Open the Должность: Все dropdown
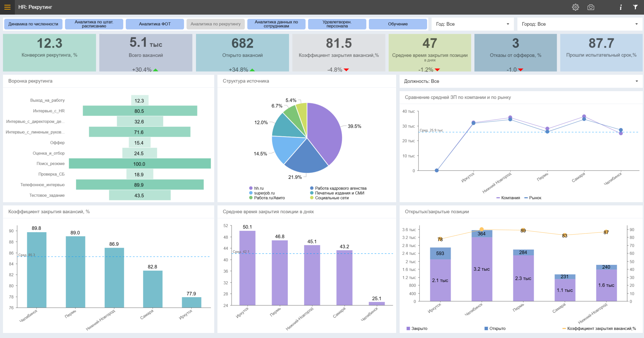644x338 pixels. pos(521,81)
